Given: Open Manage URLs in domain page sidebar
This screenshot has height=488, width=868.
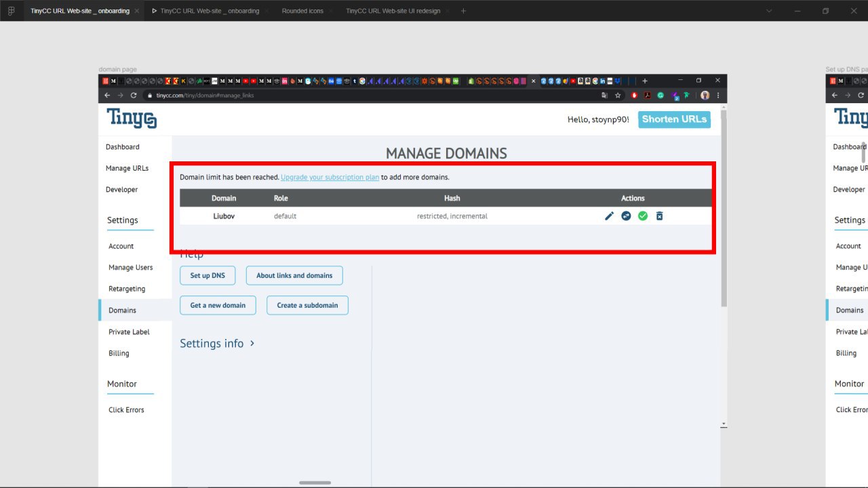Looking at the screenshot, I should tap(127, 168).
